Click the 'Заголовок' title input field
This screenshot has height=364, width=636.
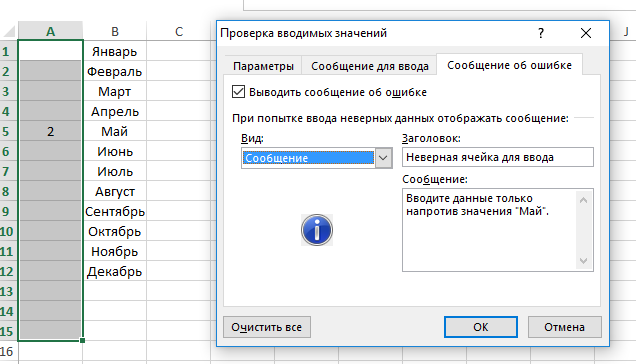(x=498, y=157)
